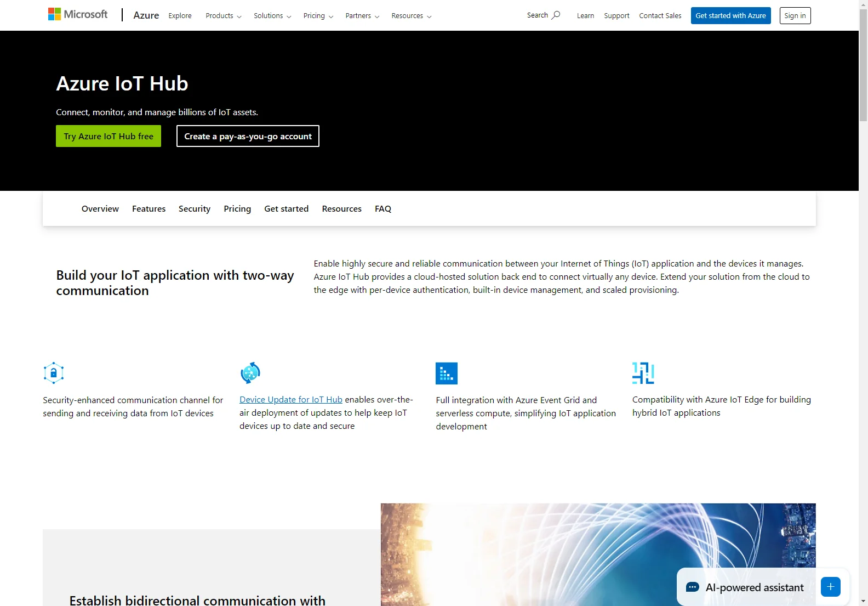Click 'Security-enhanced communication channel' text
Screen dimensions: 868x606
click(x=133, y=407)
